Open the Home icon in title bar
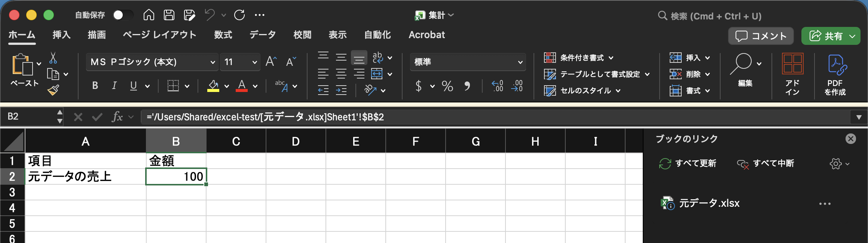This screenshot has height=243, width=868. point(149,15)
